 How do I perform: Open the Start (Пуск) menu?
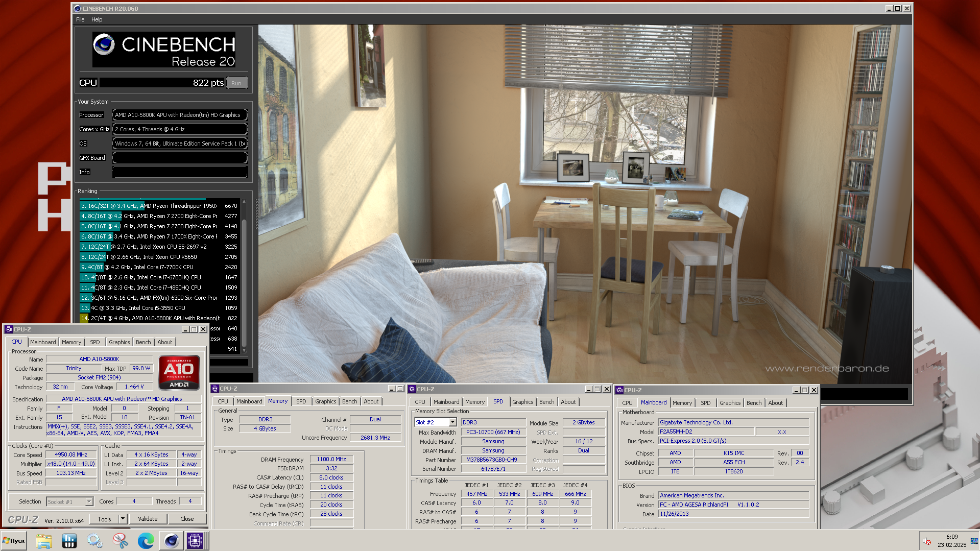[x=14, y=541]
